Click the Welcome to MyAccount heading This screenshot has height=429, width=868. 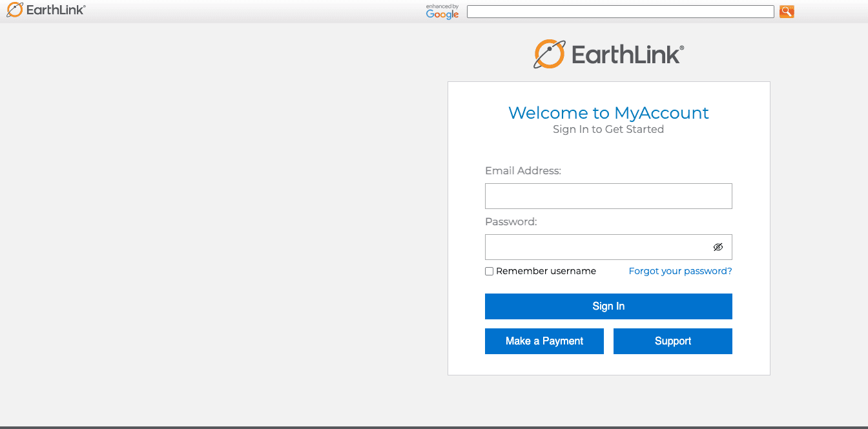coord(608,113)
